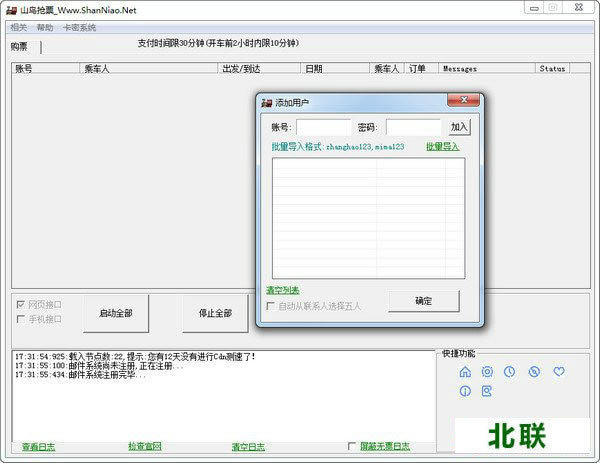Viewport: 600px width, 463px height.
Task: Switch to the 购票 tab
Action: coord(19,46)
